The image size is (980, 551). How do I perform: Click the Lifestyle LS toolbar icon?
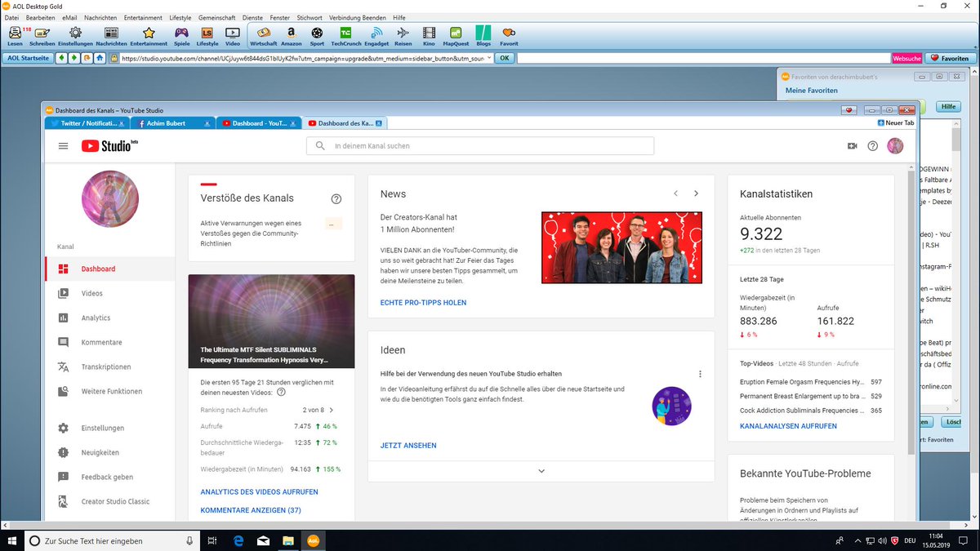[207, 35]
